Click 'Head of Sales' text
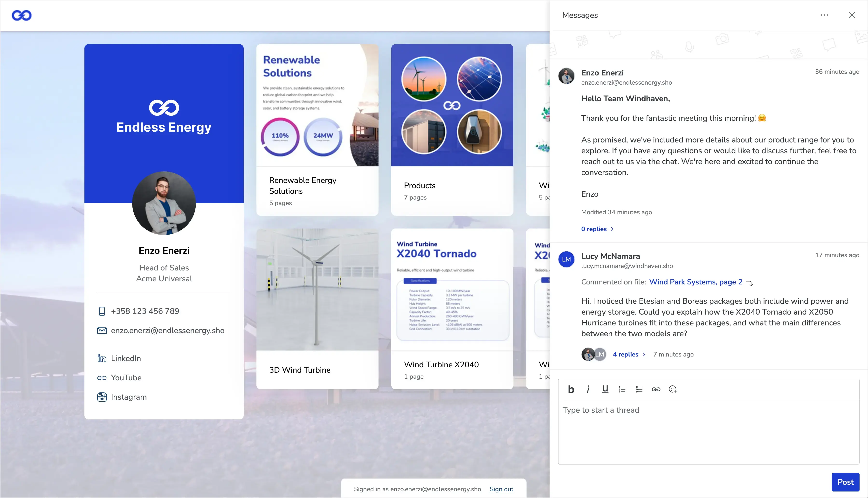The image size is (868, 498). click(164, 268)
